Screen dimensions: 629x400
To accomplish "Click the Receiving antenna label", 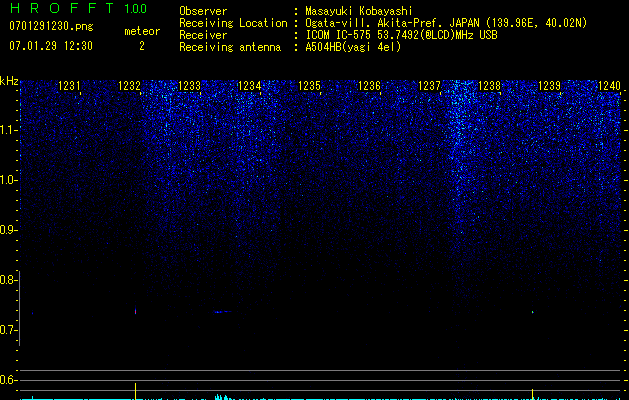I will coord(230,47).
